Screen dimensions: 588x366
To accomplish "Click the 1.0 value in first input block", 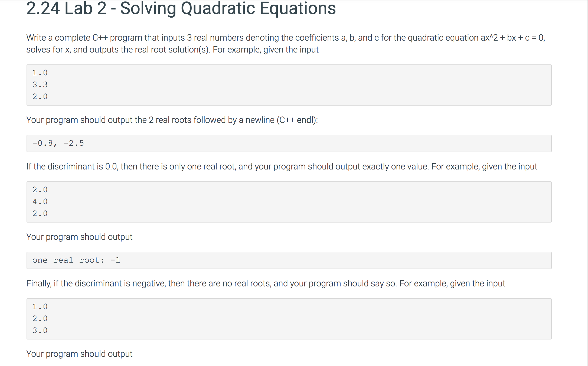I will [x=40, y=73].
